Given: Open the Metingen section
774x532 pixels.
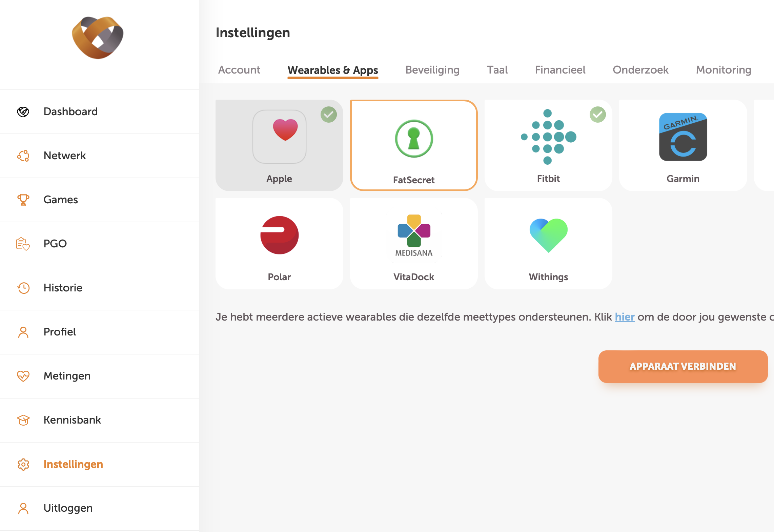Looking at the screenshot, I should click(67, 375).
